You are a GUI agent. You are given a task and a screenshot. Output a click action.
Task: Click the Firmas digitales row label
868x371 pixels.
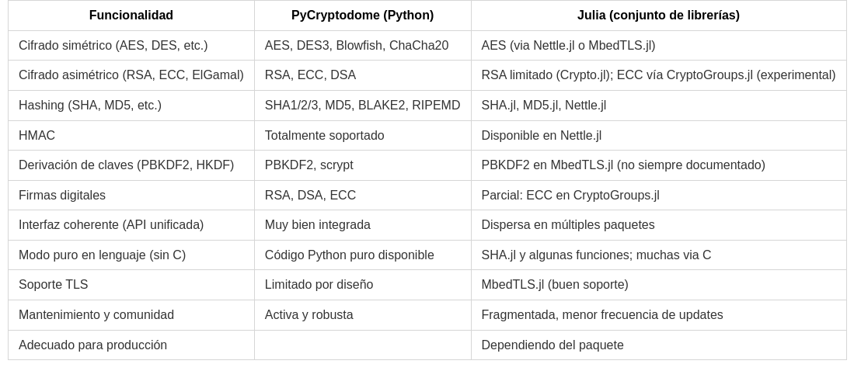tap(131, 195)
